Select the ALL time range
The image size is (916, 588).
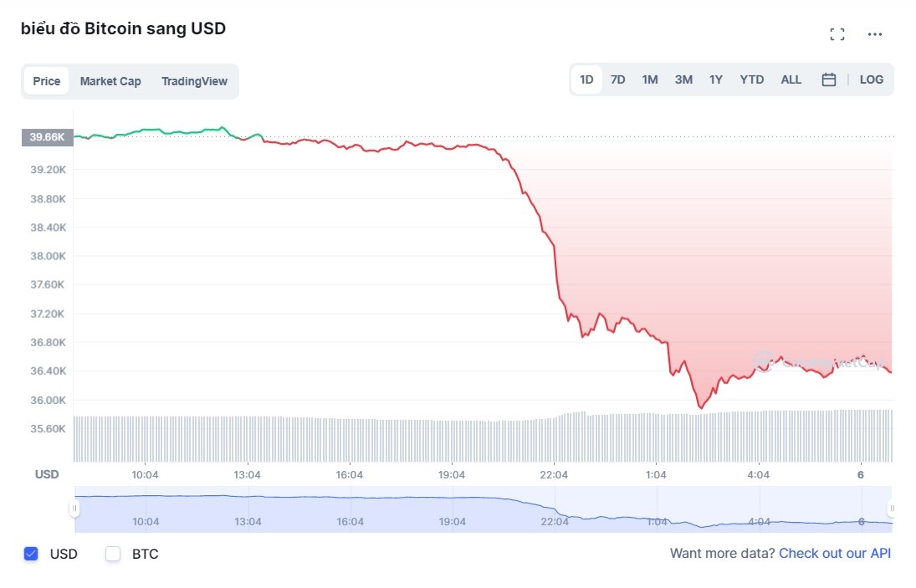coord(791,79)
